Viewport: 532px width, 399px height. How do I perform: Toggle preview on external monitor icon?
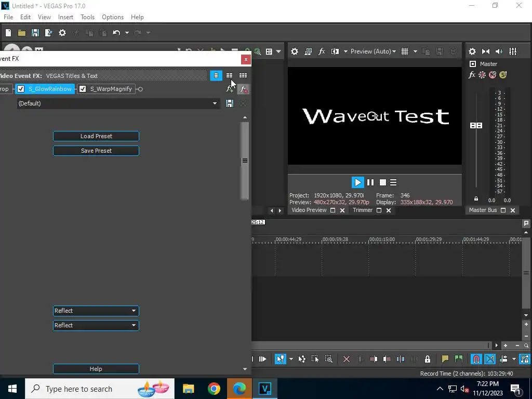coord(308,51)
